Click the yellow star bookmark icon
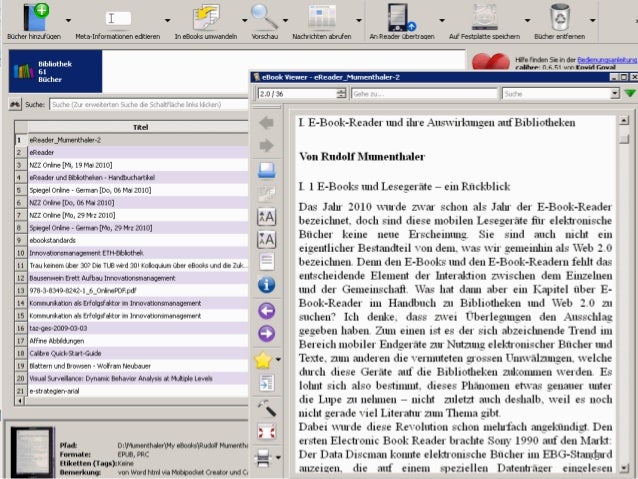Viewport: 638px width, 479px height. [263, 360]
